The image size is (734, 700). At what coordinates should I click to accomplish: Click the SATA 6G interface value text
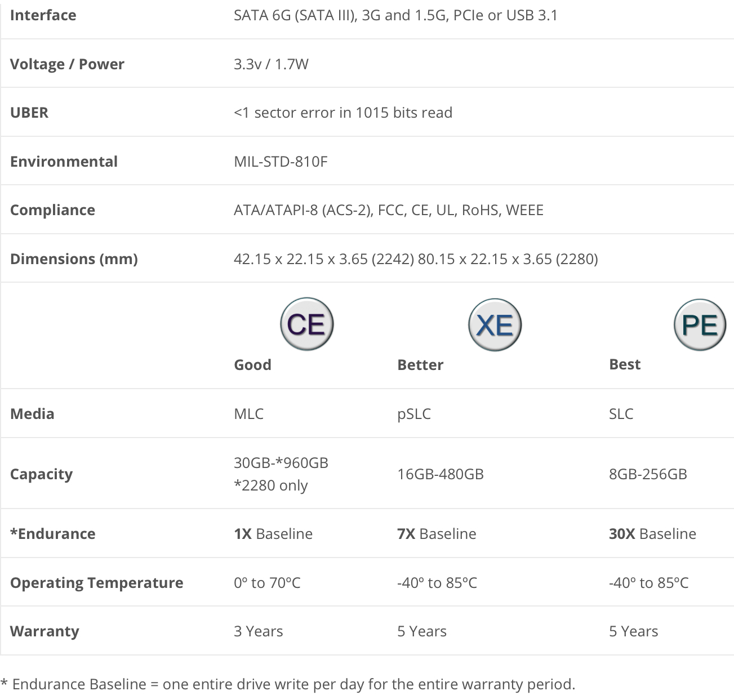tap(395, 15)
